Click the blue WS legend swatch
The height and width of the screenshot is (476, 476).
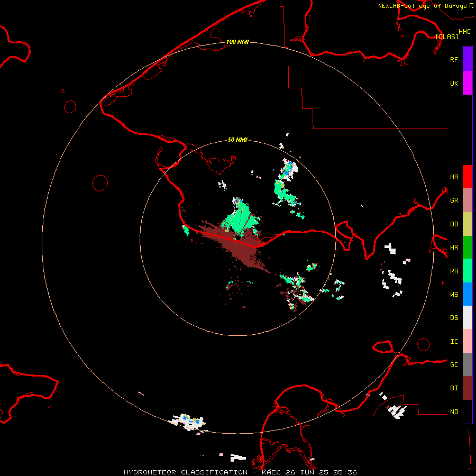click(467, 294)
